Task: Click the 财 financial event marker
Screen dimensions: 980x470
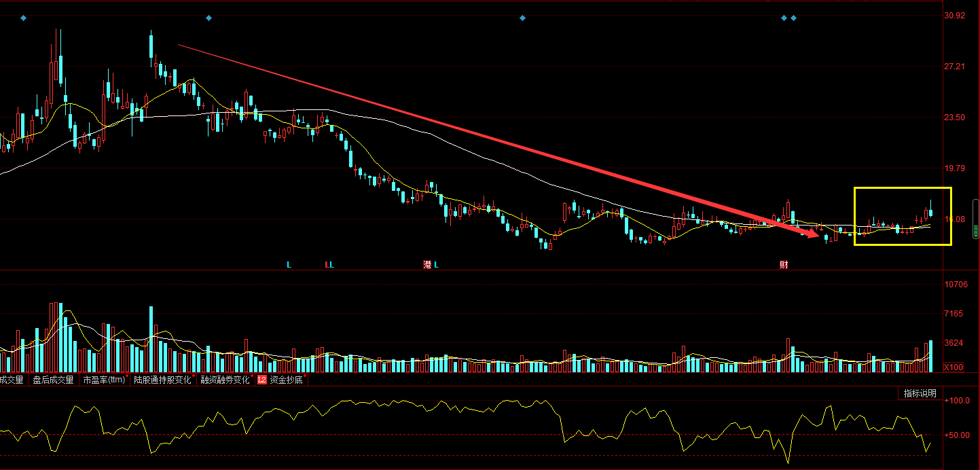Action: tap(784, 265)
